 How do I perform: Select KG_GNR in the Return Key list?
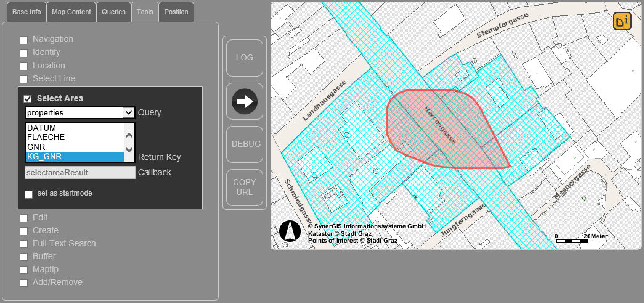tap(75, 156)
